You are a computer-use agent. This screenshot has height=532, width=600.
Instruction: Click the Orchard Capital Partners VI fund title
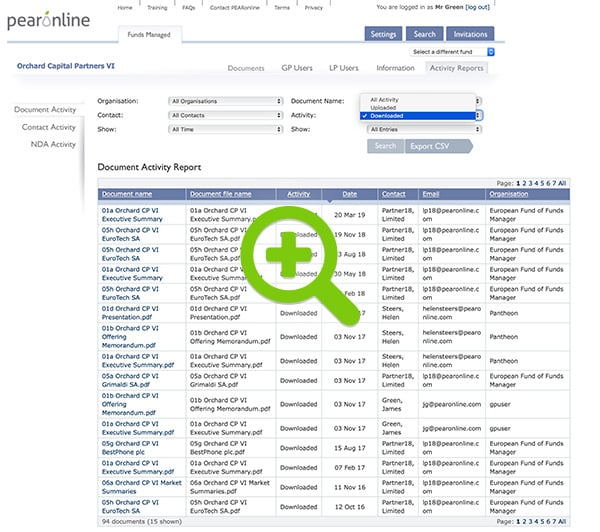click(x=65, y=66)
